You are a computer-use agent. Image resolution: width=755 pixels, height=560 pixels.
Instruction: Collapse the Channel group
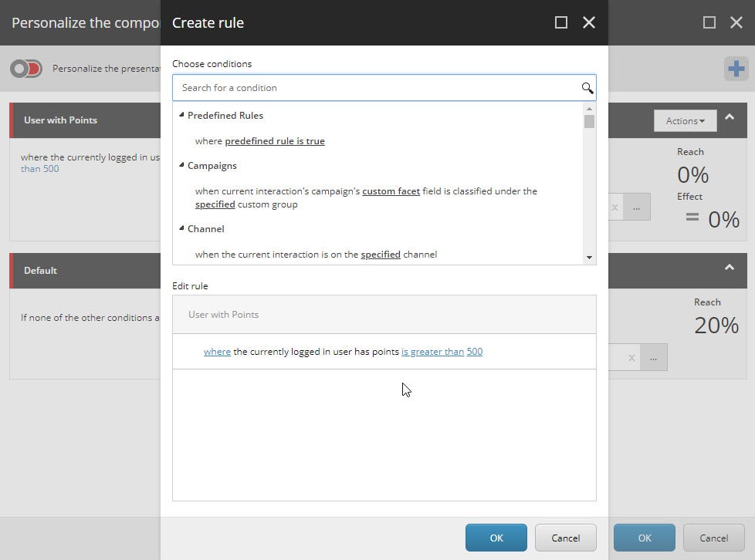[181, 228]
